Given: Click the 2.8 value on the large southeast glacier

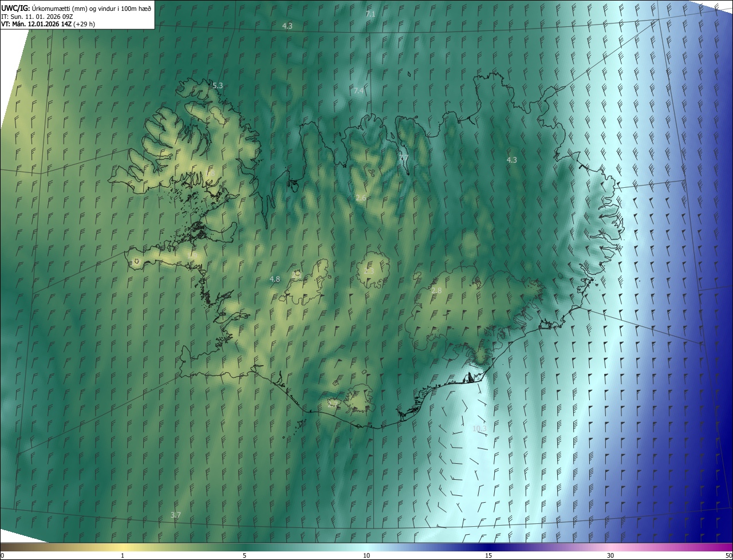Looking at the screenshot, I should point(436,291).
